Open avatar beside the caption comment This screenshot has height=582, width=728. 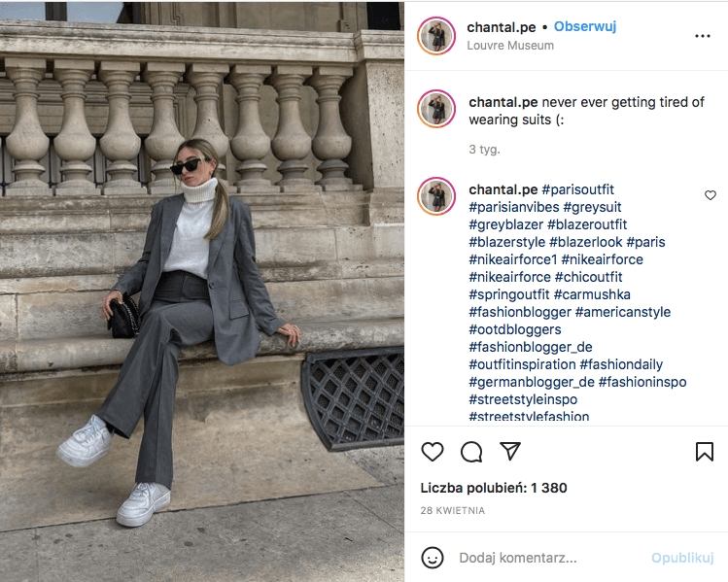[436, 109]
